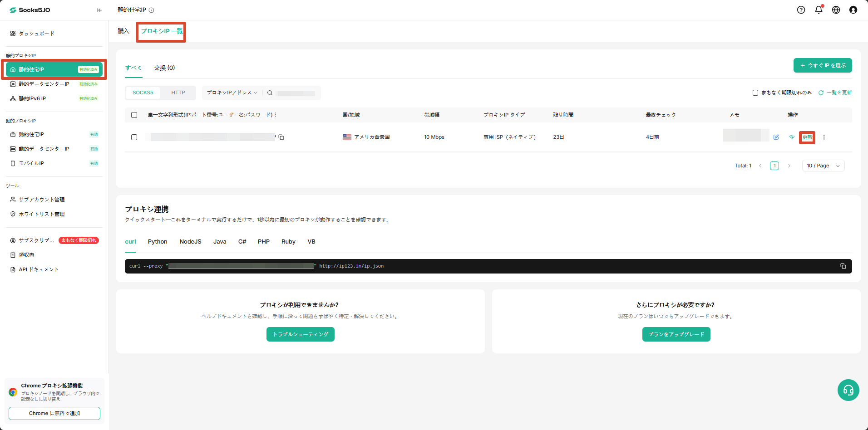The image size is (868, 430).
Task: Focus the proxy search input field
Action: 296,93
